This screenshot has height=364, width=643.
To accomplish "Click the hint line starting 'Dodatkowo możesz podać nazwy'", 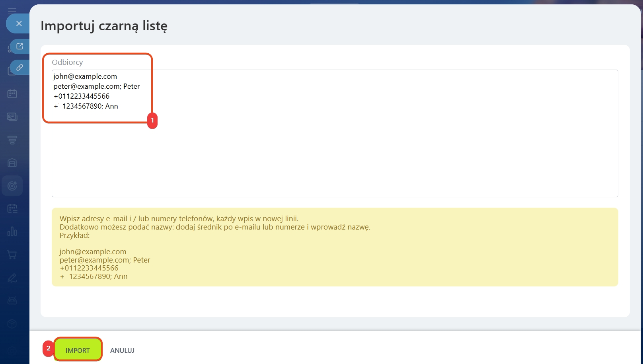I will click(215, 227).
